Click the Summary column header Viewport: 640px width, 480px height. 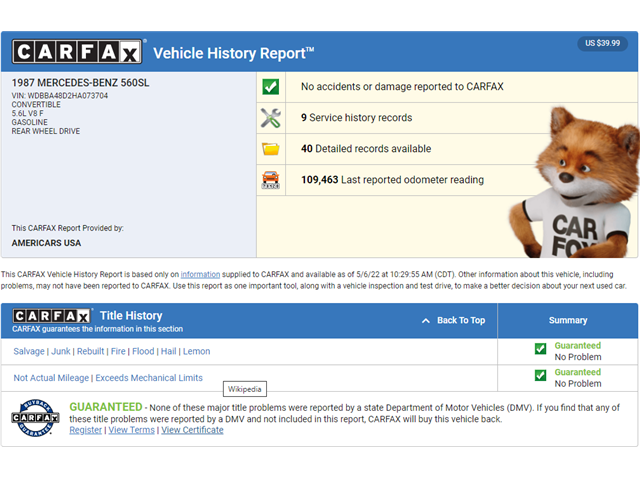click(568, 321)
